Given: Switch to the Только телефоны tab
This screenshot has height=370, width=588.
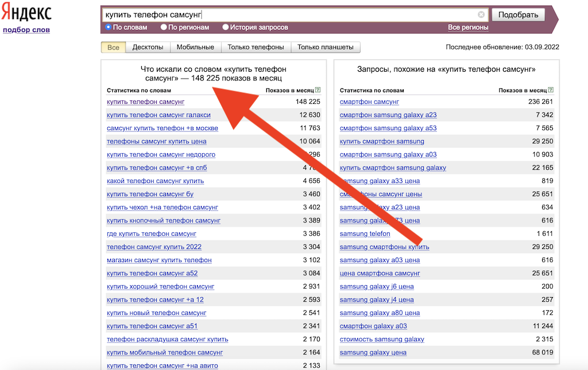Looking at the screenshot, I should (x=256, y=47).
